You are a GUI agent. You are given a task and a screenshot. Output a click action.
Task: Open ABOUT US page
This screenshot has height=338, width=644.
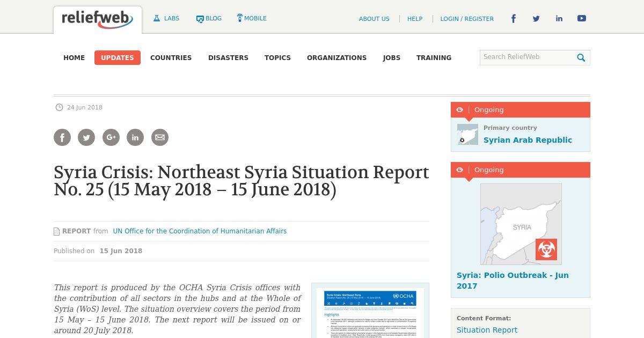click(374, 19)
